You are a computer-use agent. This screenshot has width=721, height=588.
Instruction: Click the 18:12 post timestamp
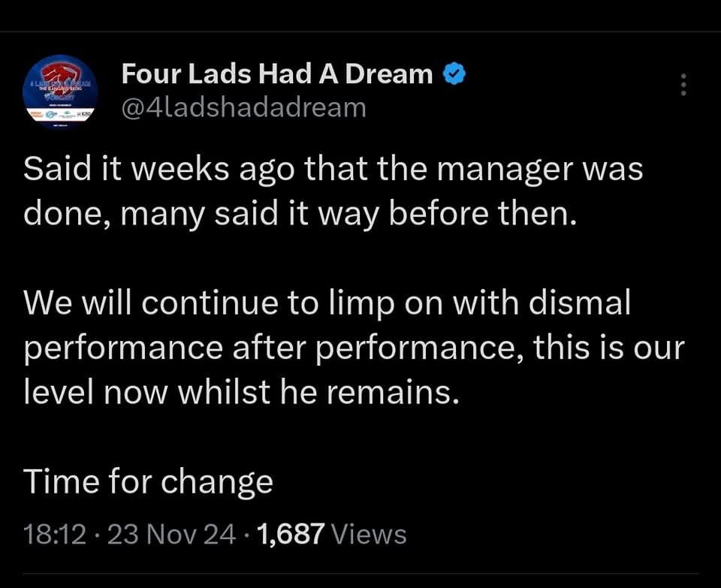click(55, 534)
